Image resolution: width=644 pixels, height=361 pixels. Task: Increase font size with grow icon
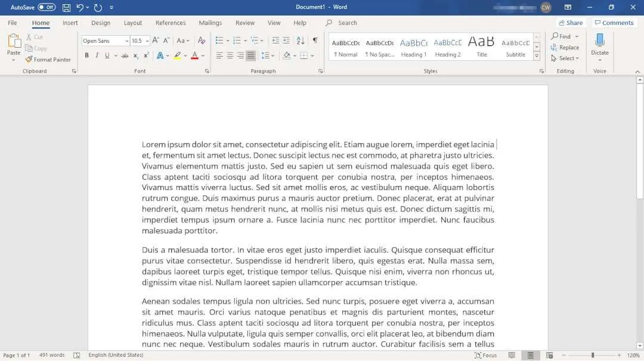coord(155,40)
